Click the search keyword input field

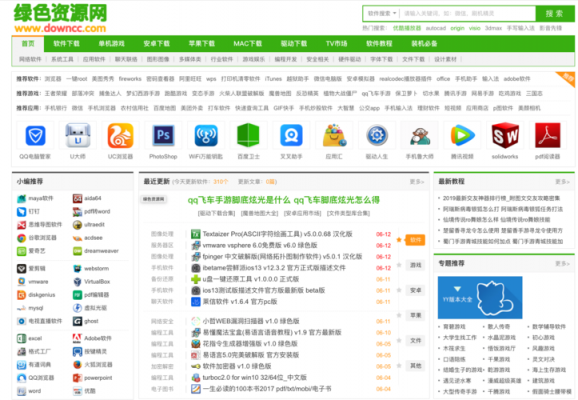point(467,14)
